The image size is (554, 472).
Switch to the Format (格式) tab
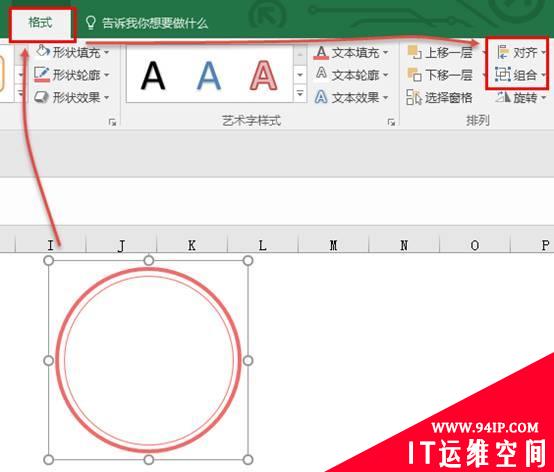40,23
